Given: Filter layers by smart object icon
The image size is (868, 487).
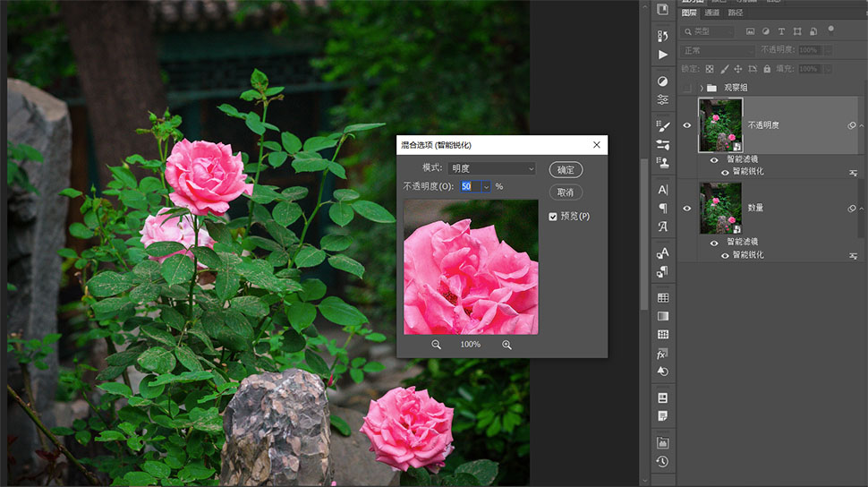Looking at the screenshot, I should [x=813, y=31].
